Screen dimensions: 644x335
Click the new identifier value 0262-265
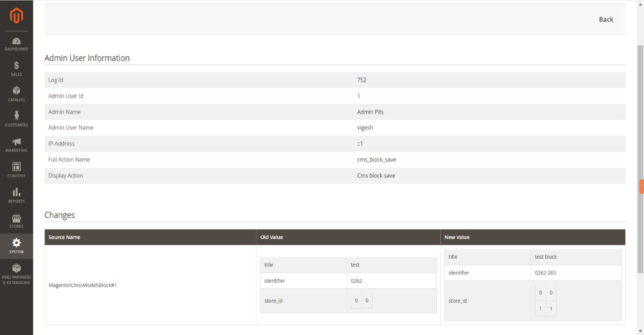tap(546, 273)
